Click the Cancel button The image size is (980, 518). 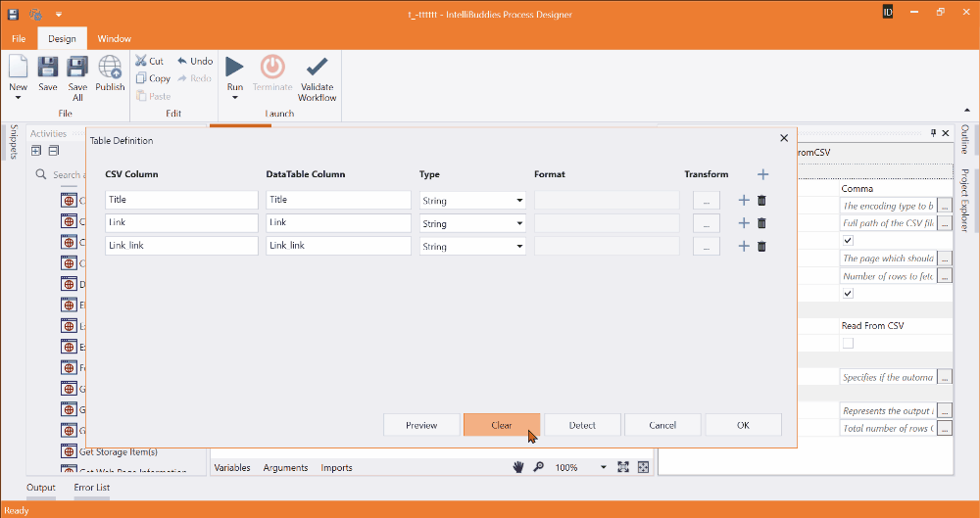pyautogui.click(x=662, y=425)
